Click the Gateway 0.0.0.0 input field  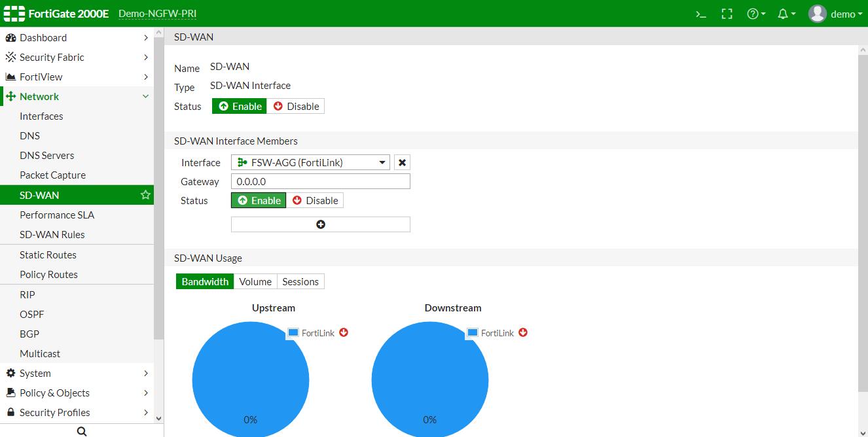point(321,182)
